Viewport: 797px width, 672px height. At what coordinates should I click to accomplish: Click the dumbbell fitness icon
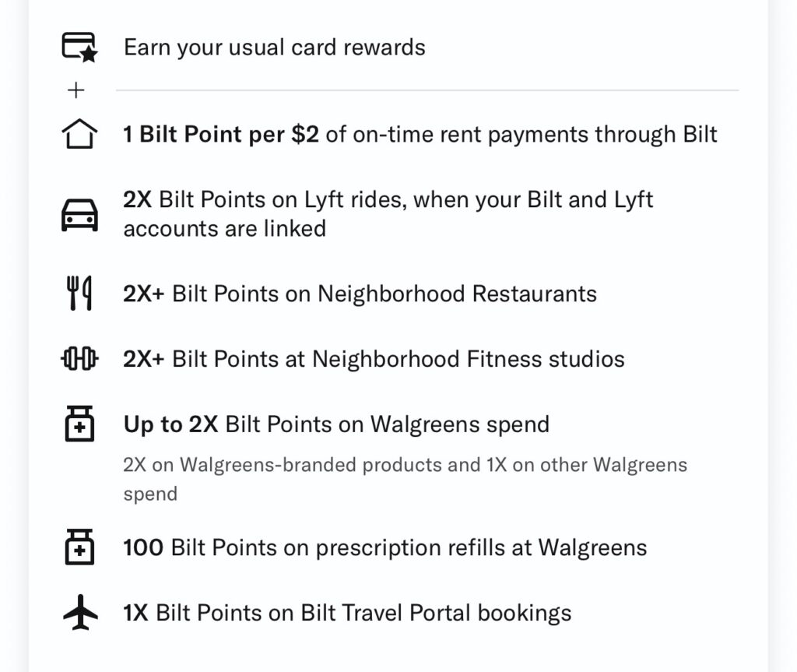pyautogui.click(x=79, y=359)
